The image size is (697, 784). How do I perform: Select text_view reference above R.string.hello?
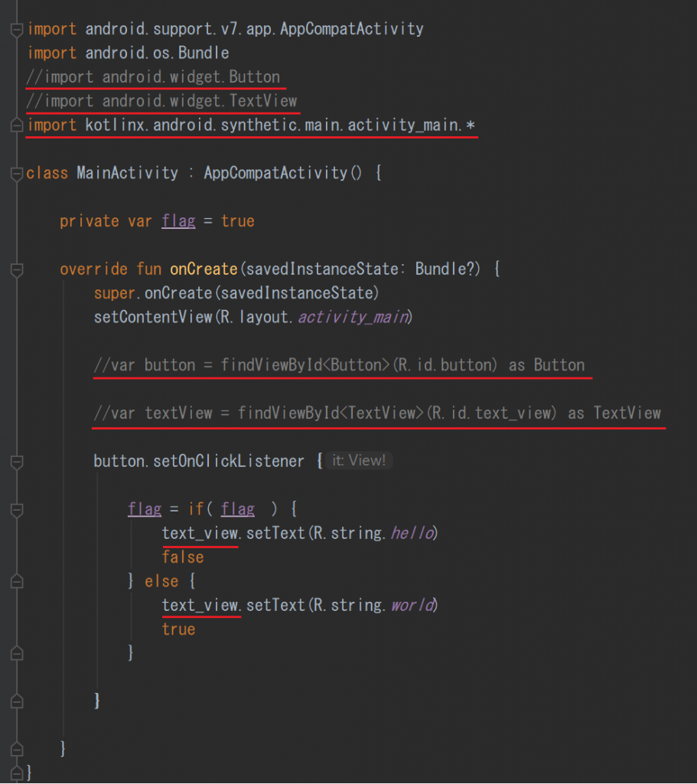coord(199,532)
